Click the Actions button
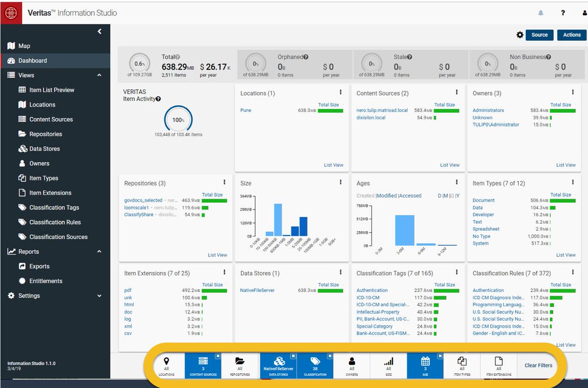Screen dimensions: 588x388 tap(572, 35)
